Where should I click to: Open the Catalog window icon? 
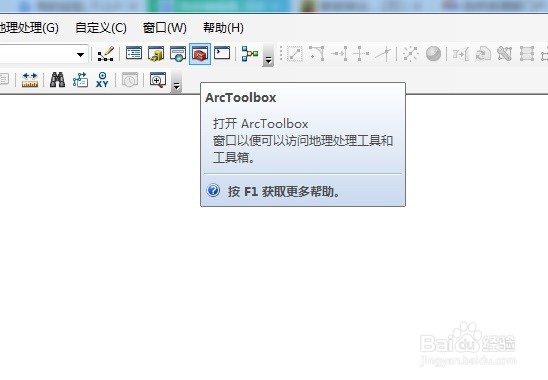coord(156,54)
